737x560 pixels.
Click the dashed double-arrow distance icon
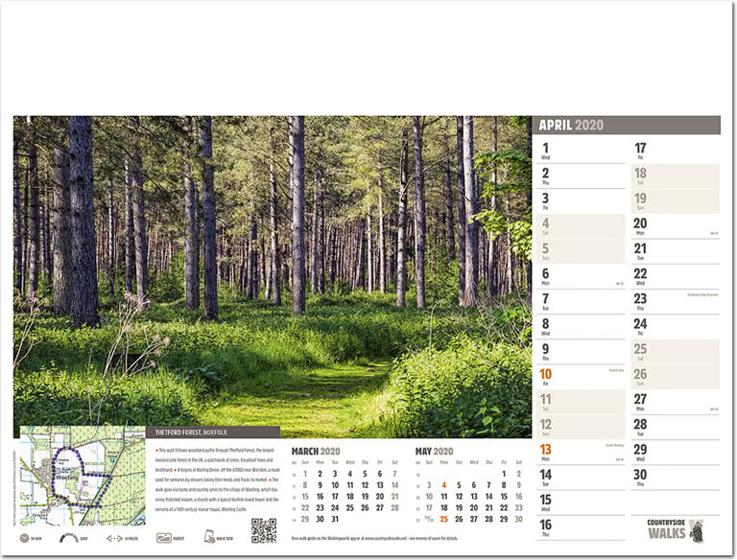[x=114, y=538]
